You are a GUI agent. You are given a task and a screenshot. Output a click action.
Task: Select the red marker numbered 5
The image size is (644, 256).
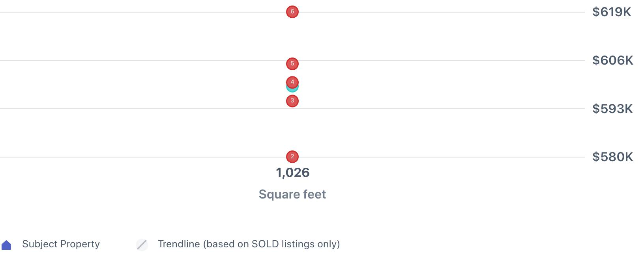(292, 63)
